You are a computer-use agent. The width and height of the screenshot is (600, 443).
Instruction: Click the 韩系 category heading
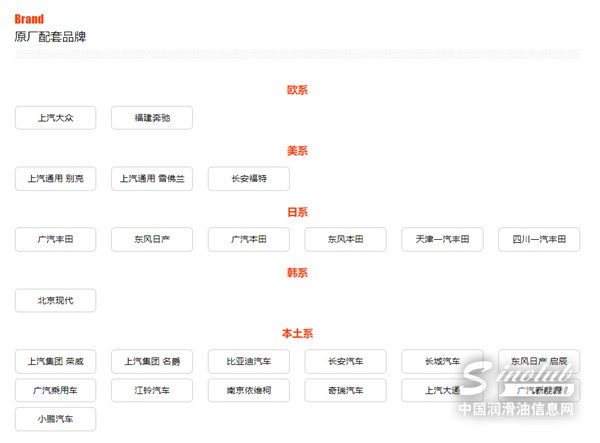point(297,273)
